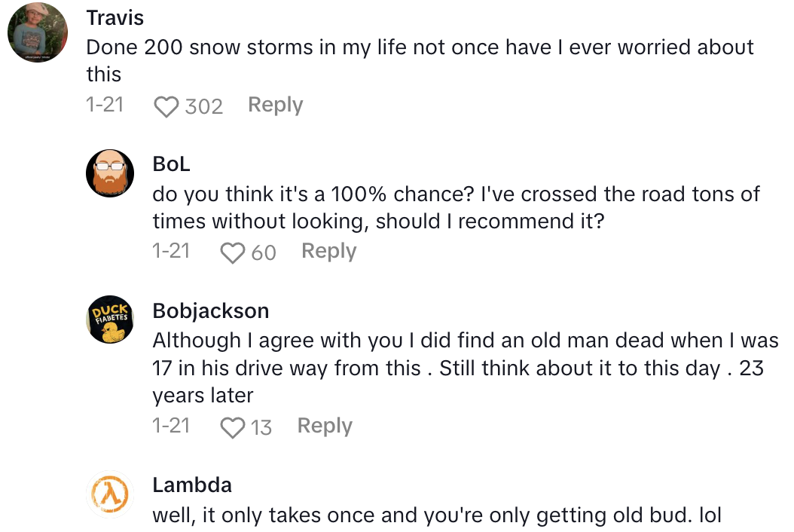Click the 60 like count on BoL's comment
The height and width of the screenshot is (532, 794).
point(264,252)
